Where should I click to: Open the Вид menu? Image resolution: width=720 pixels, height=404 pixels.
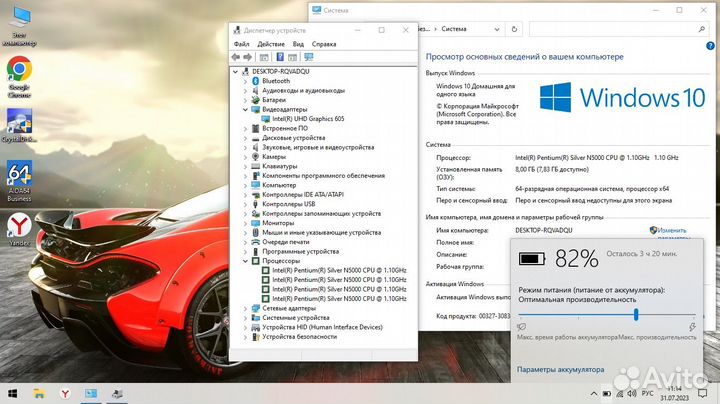coord(298,44)
